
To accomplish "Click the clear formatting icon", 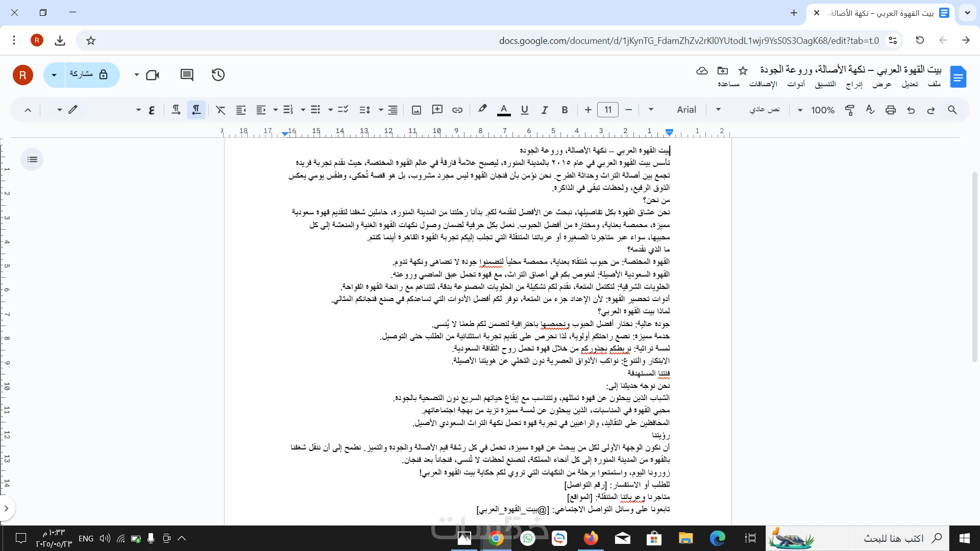I will [220, 110].
